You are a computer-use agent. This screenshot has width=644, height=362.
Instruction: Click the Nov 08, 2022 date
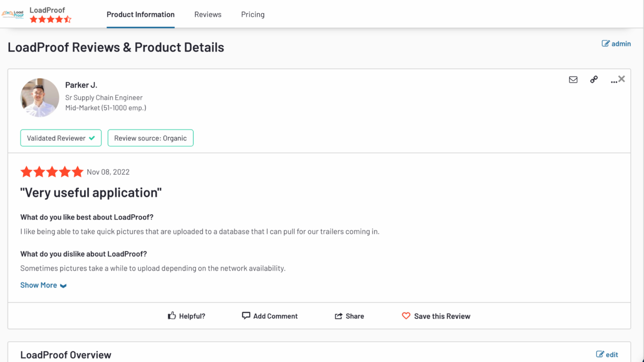pyautogui.click(x=108, y=172)
